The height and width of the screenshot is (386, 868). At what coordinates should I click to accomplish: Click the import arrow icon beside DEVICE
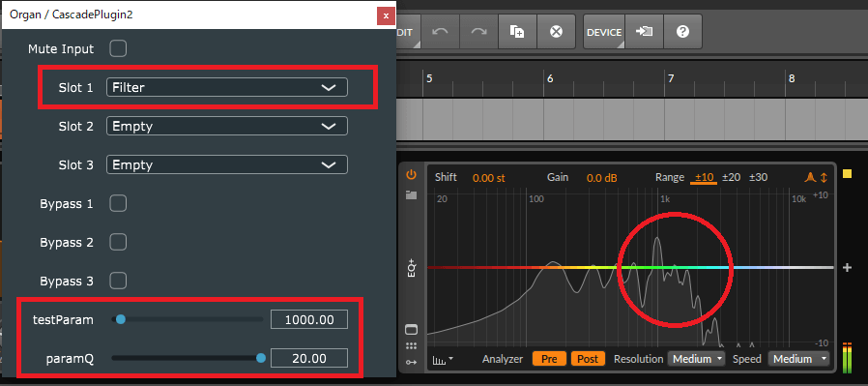coord(644,32)
